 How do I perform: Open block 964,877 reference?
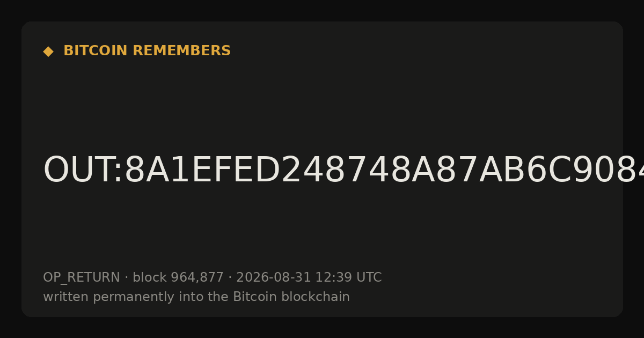click(x=178, y=277)
